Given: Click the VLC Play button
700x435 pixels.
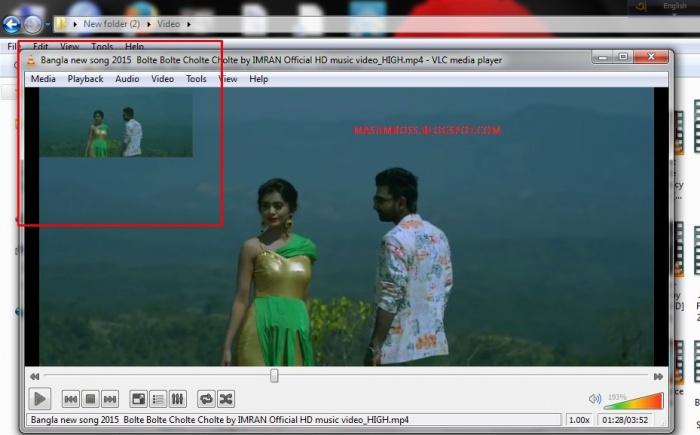Looking at the screenshot, I should point(40,399).
